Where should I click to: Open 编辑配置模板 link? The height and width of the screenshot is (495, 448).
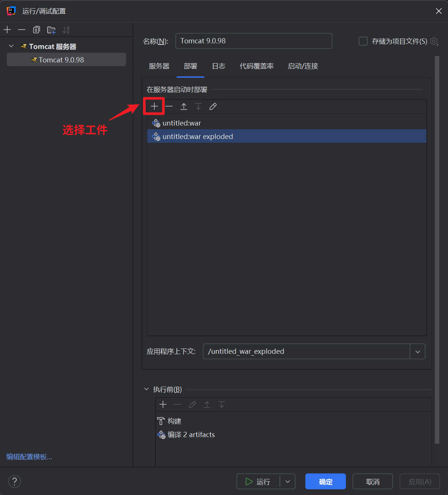(x=29, y=457)
